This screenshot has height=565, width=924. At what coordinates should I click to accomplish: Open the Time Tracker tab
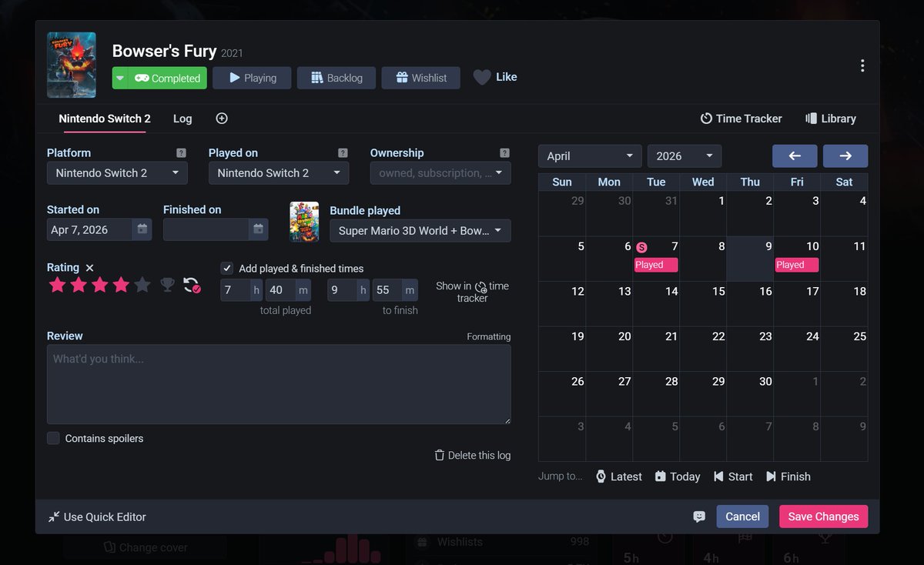point(741,119)
